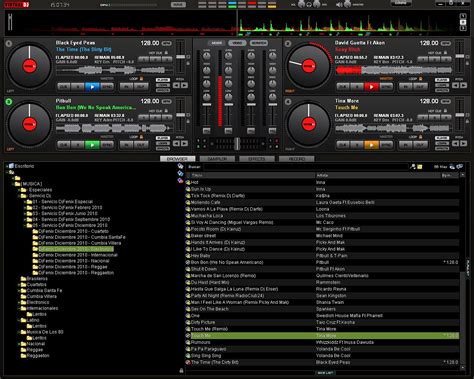Collapse 05 - Servicio DjFenix Diciembre 2010 folder
The width and height of the screenshot is (474, 379).
pos(25,225)
